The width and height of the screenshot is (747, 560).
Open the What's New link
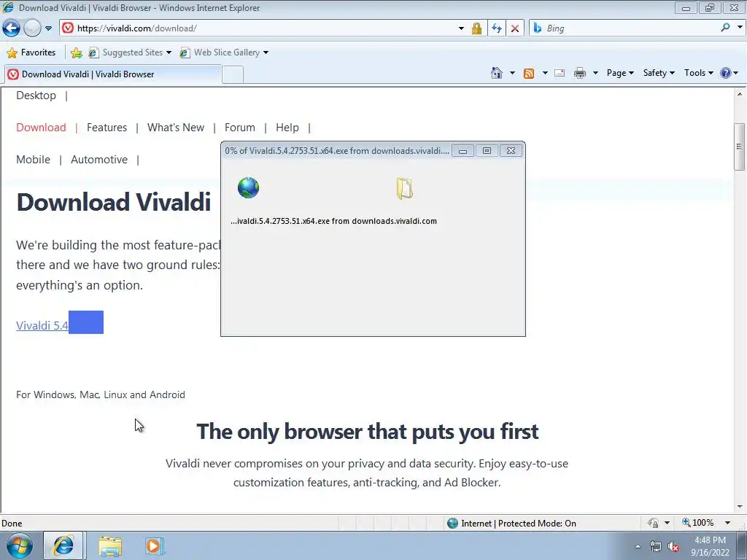(x=175, y=128)
